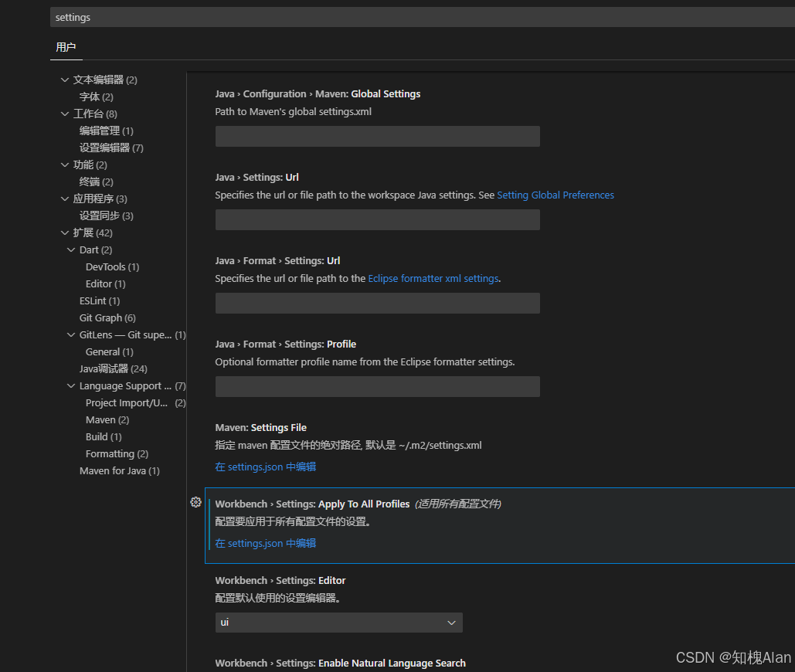795x672 pixels.
Task: Switch to the 用户 tab
Action: pyautogui.click(x=66, y=46)
